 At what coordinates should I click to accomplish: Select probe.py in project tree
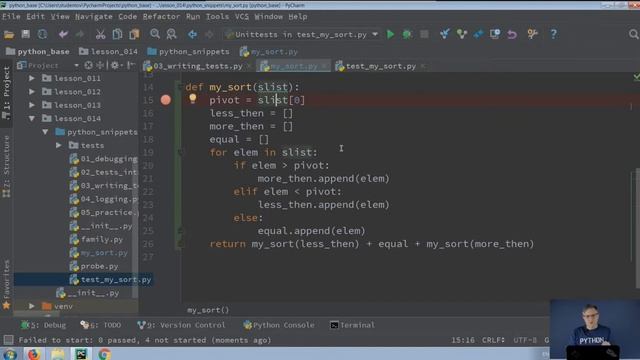coord(99,266)
